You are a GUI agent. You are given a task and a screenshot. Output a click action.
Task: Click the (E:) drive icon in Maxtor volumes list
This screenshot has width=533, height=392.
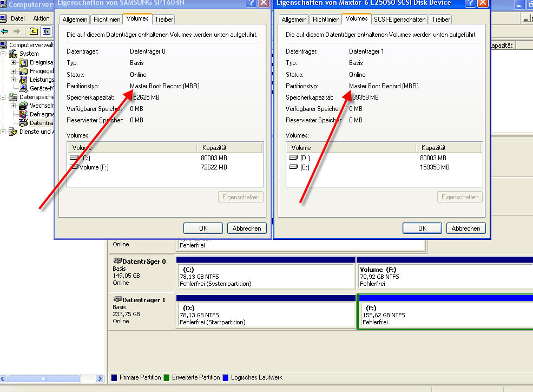(x=293, y=167)
